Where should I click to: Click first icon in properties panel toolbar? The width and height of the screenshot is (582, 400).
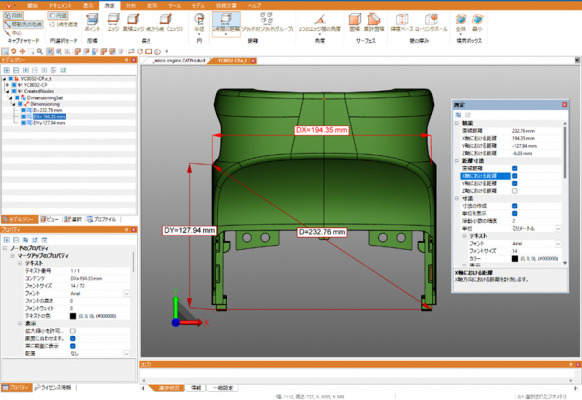[7, 240]
